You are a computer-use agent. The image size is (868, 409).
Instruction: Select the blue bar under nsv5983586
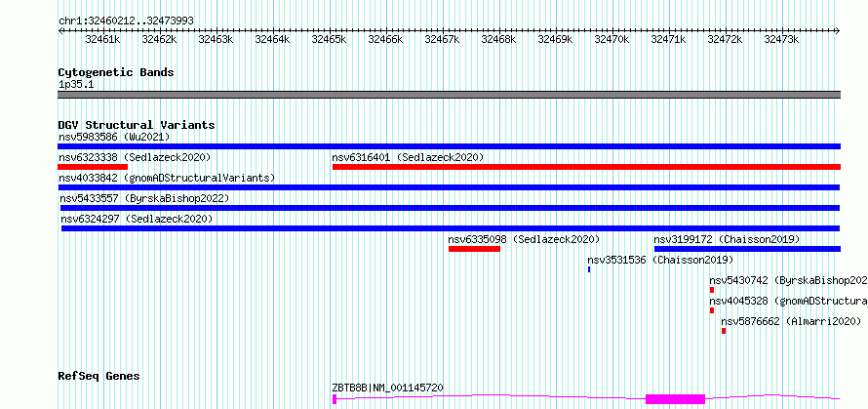pos(449,146)
